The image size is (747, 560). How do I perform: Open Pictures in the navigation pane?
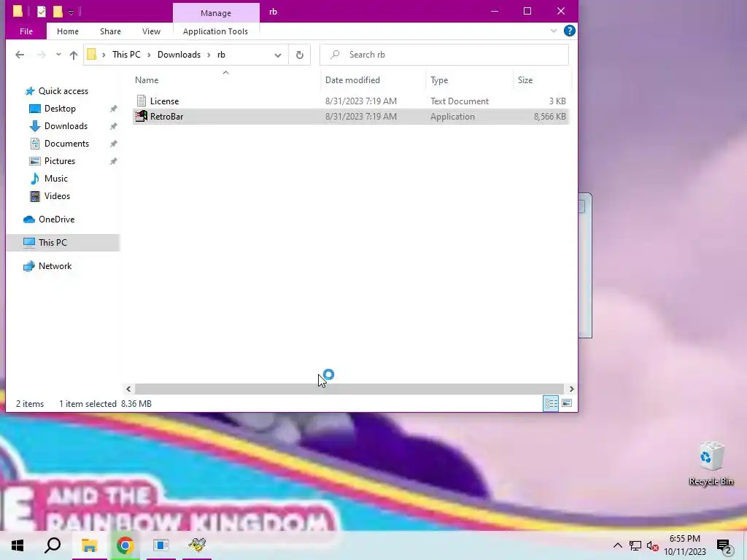tap(60, 161)
